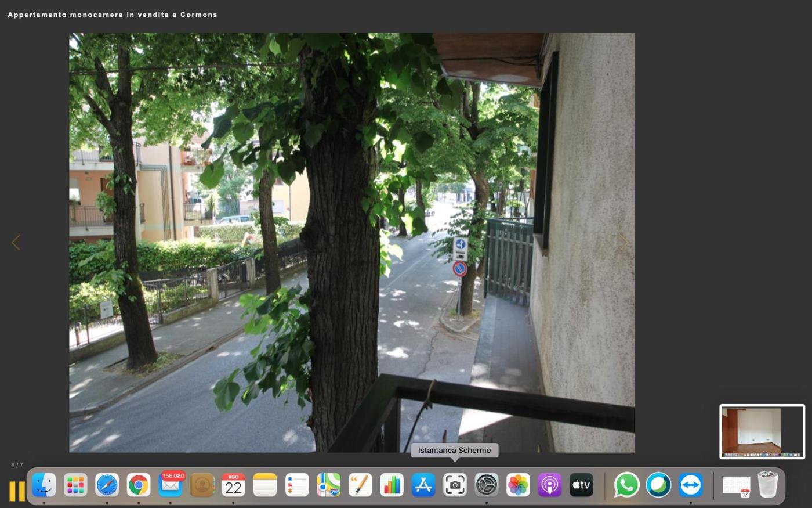Open Launchpad app grid
Viewport: 812px width, 508px height.
point(75,485)
